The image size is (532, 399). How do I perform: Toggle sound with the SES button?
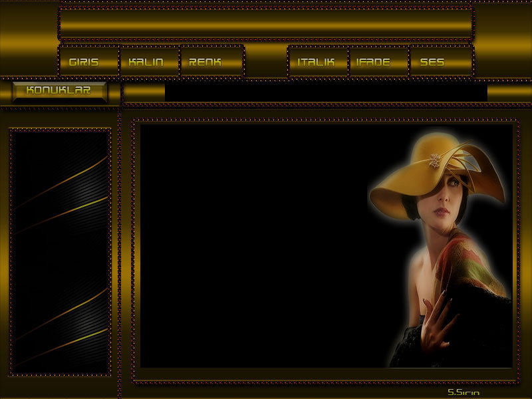432,62
